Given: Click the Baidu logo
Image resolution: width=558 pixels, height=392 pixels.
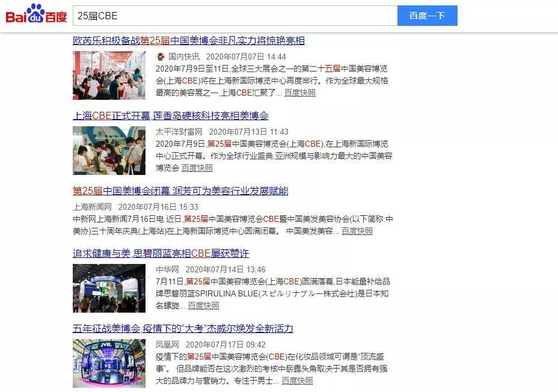Looking at the screenshot, I should coord(36,14).
